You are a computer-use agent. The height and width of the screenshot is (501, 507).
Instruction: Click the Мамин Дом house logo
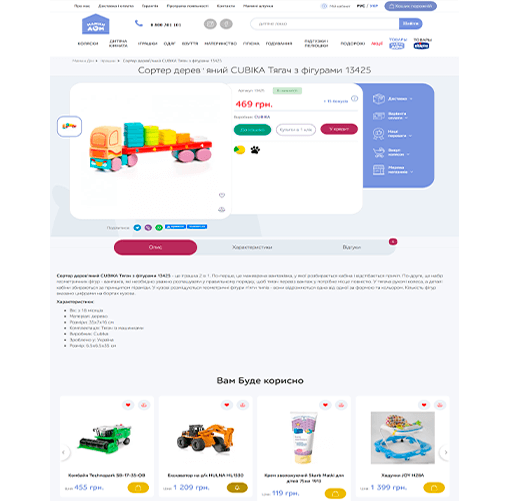96,24
